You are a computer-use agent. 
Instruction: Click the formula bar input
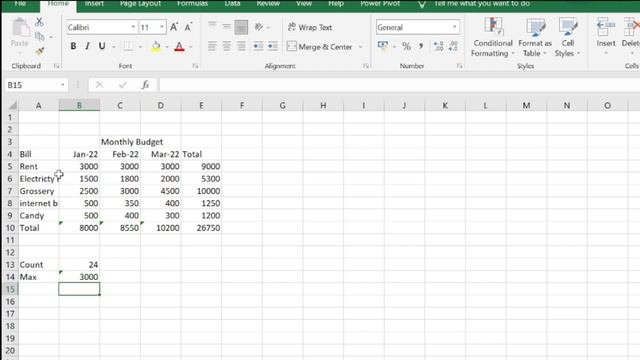click(x=399, y=85)
